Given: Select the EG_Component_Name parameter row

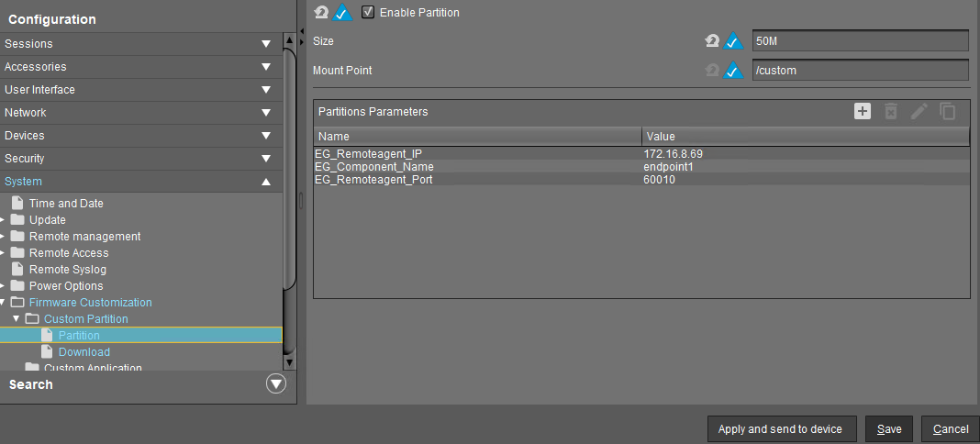Looking at the screenshot, I should pos(641,167).
